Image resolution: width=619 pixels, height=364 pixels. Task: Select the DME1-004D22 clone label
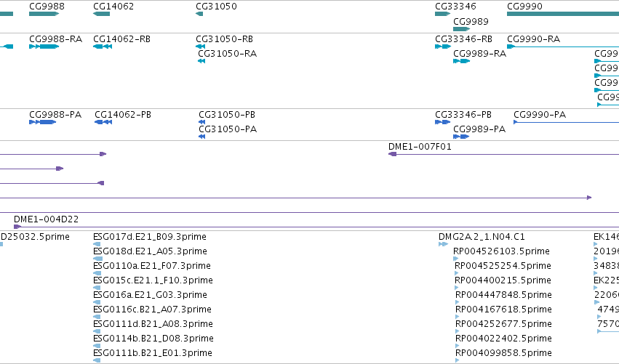[x=46, y=219]
